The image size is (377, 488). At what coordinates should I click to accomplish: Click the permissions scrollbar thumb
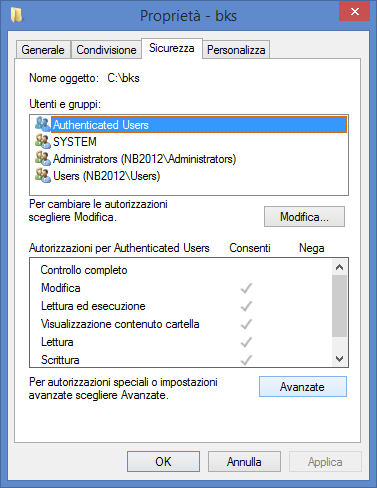coord(339,306)
